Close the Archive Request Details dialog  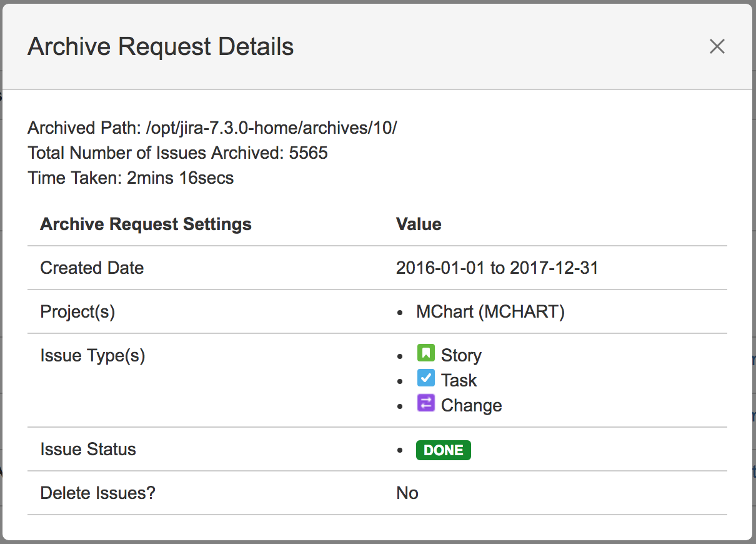point(717,46)
